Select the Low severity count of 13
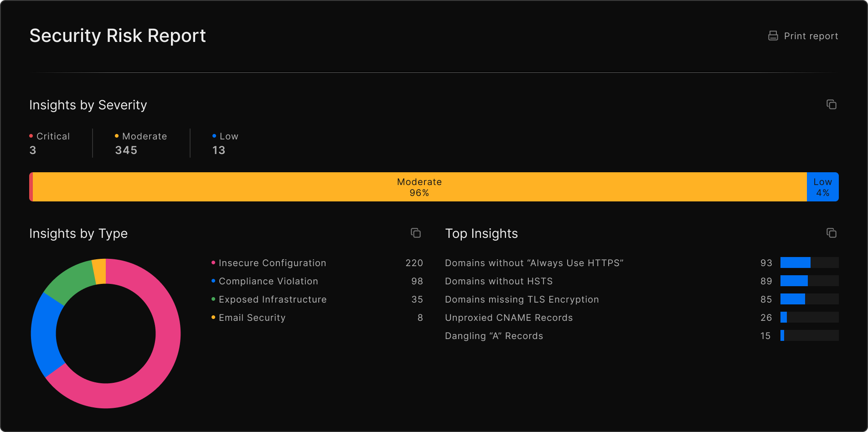 (x=219, y=150)
